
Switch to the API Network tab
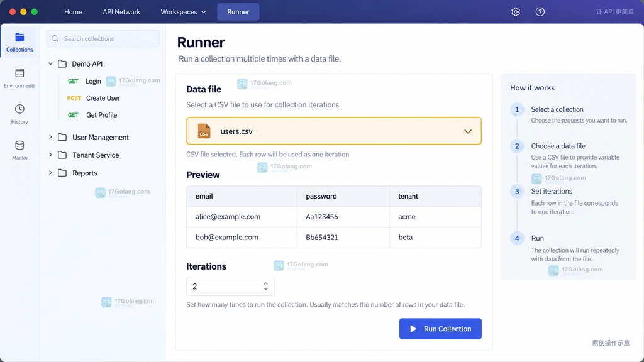[121, 12]
